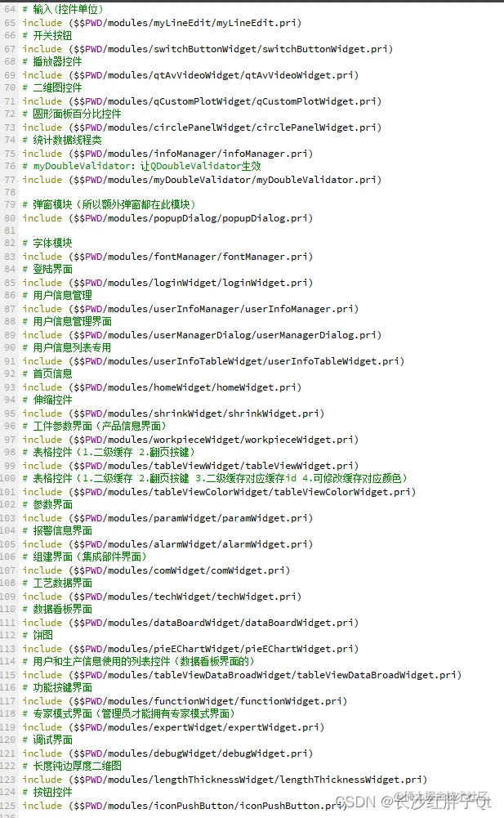Click the comment '# 参数界面'
The height and width of the screenshot is (818, 504).
[x=47, y=504]
